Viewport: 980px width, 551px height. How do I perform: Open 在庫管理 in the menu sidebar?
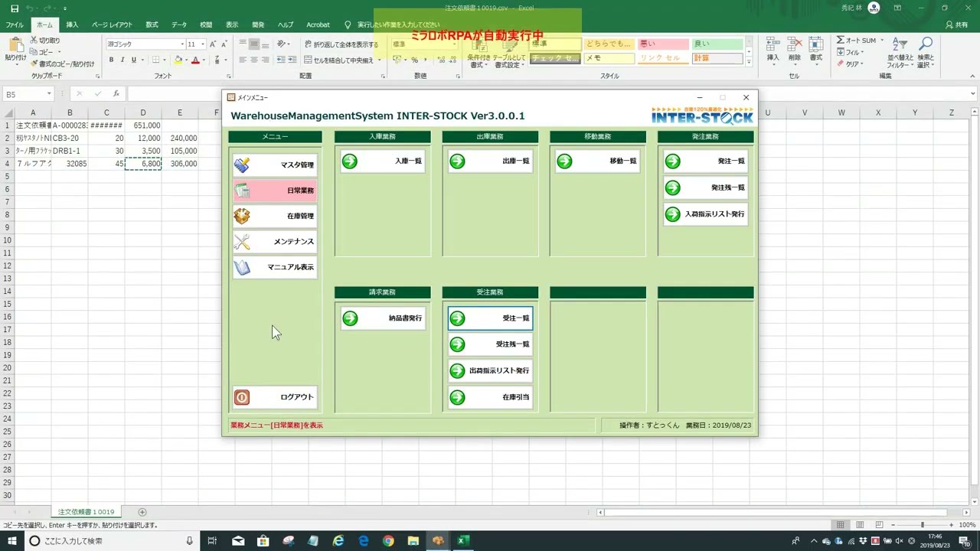click(x=275, y=216)
